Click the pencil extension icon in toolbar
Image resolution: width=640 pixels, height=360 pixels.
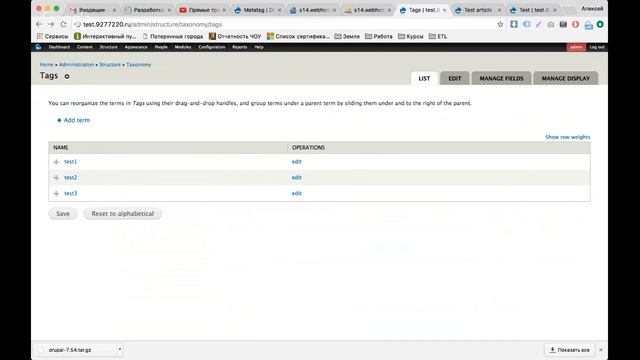539,24
